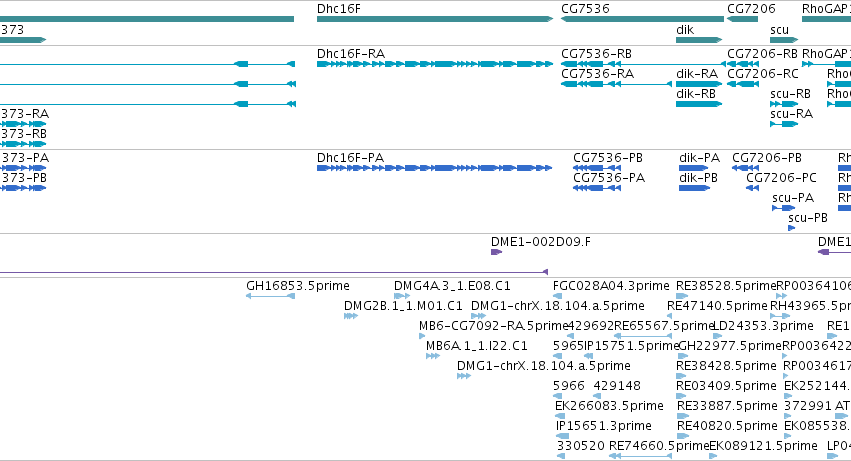
Task: Click the CG7536-PB protein label
Action: click(608, 158)
